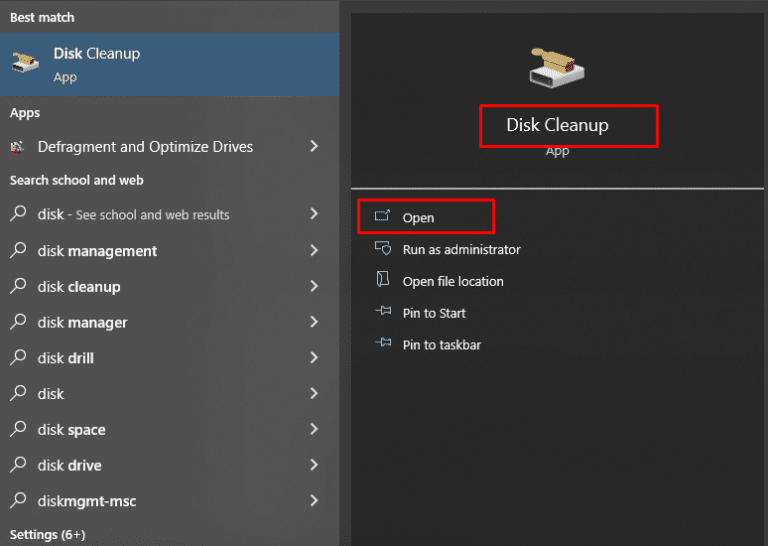Expand the 'disk drive' suggestion arrow
The width and height of the screenshot is (768, 546).
pos(314,465)
